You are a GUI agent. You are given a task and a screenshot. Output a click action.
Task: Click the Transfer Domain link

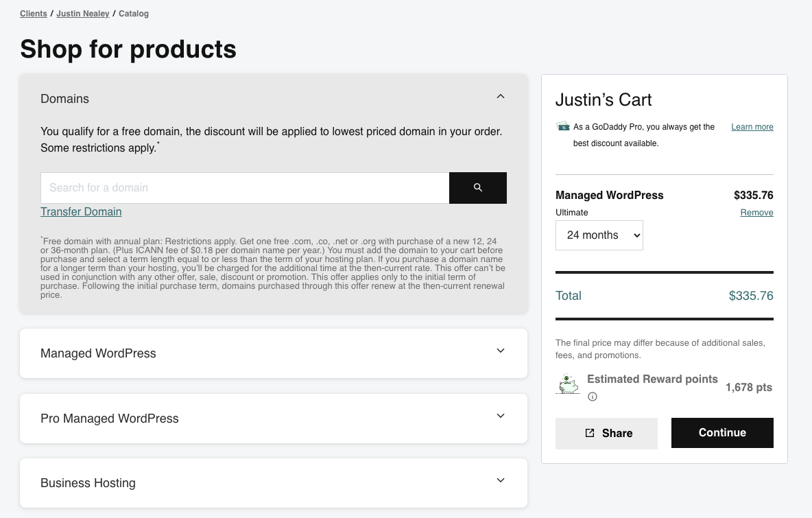pos(81,211)
